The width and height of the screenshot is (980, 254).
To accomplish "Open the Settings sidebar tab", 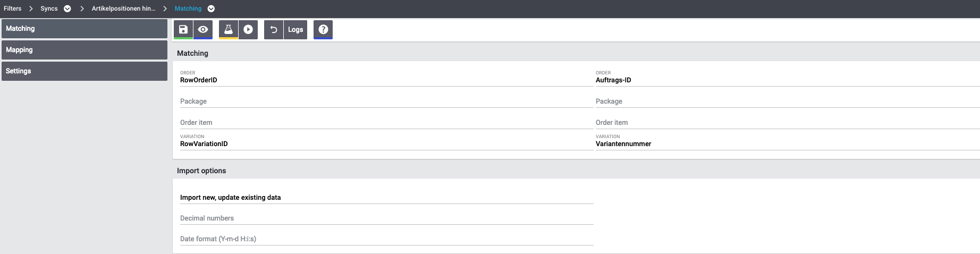I will (x=85, y=71).
